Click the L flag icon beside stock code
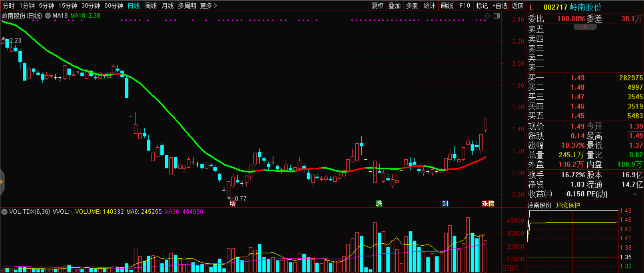644x273 pixels. (x=532, y=7)
